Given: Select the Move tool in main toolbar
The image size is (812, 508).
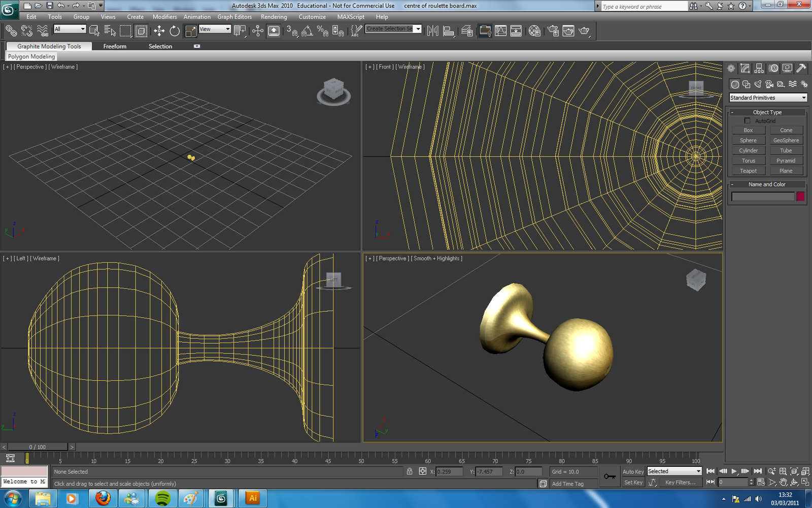Looking at the screenshot, I should click(x=159, y=31).
